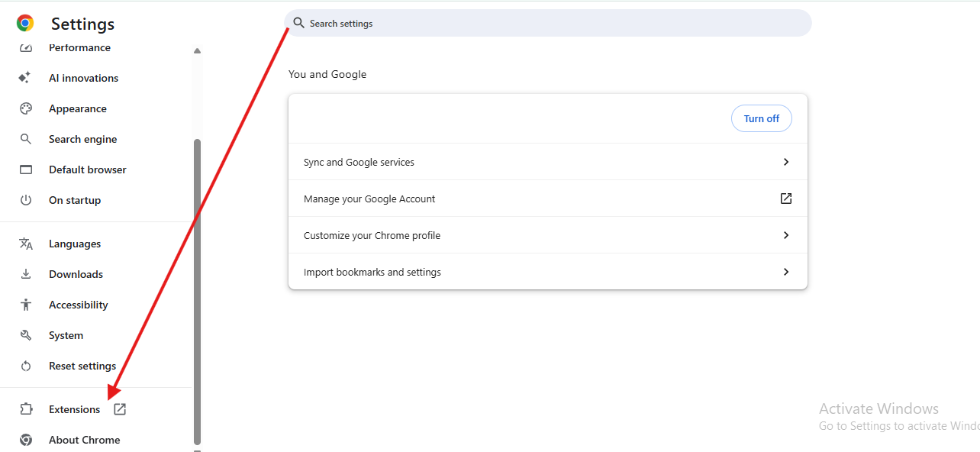Click the wrench icon next to System
The width and height of the screenshot is (980, 452).
26,335
